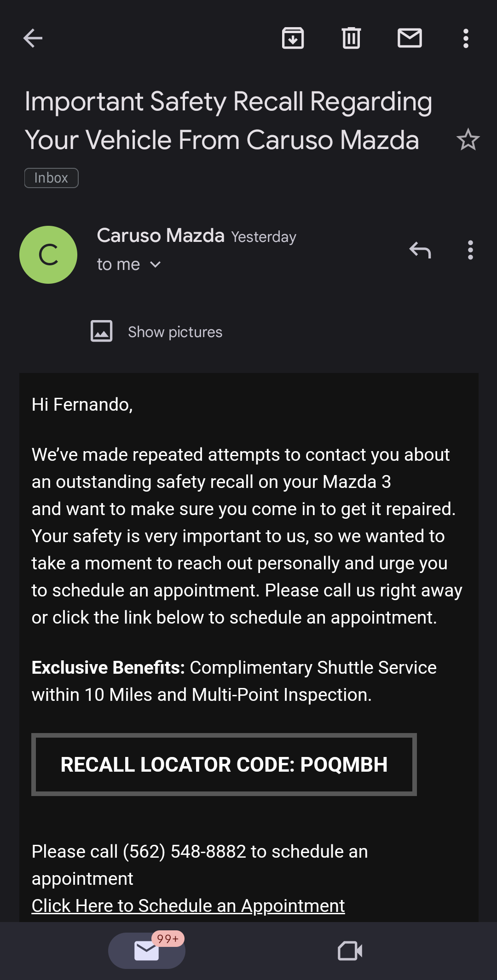
Task: Reply using the reply arrow icon
Action: click(x=420, y=250)
